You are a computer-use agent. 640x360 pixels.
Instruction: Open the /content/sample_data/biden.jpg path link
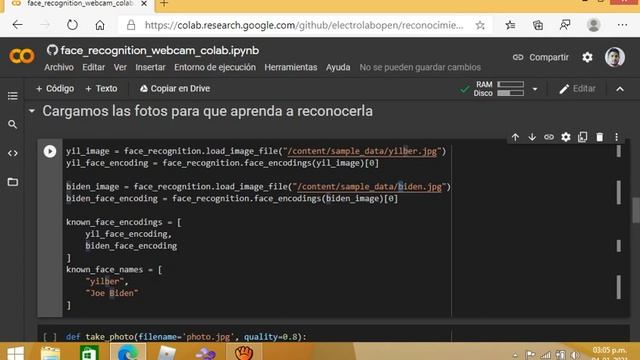(369, 187)
